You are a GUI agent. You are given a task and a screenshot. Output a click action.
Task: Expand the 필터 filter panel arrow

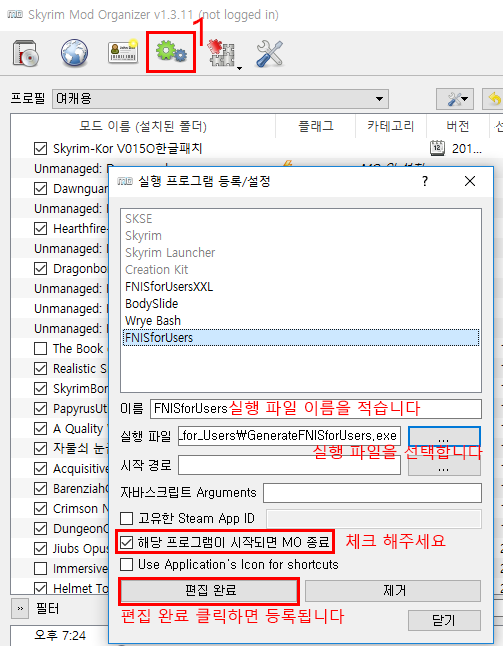20,609
